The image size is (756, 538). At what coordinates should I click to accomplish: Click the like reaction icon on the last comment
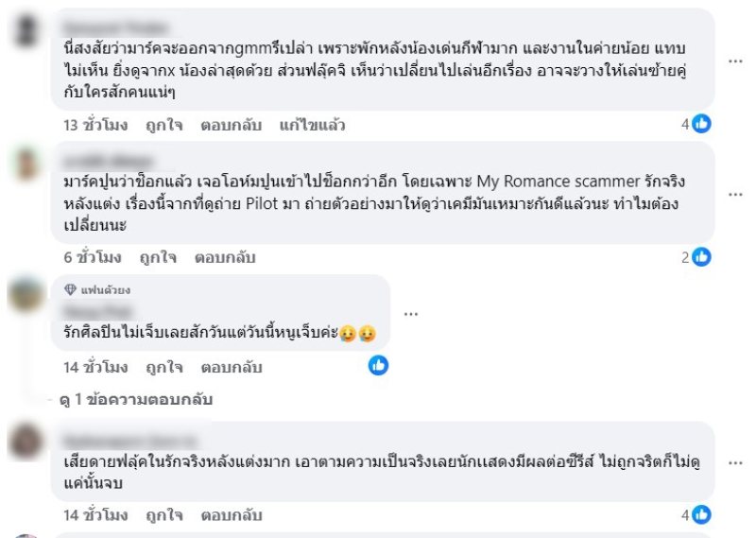coord(701,514)
